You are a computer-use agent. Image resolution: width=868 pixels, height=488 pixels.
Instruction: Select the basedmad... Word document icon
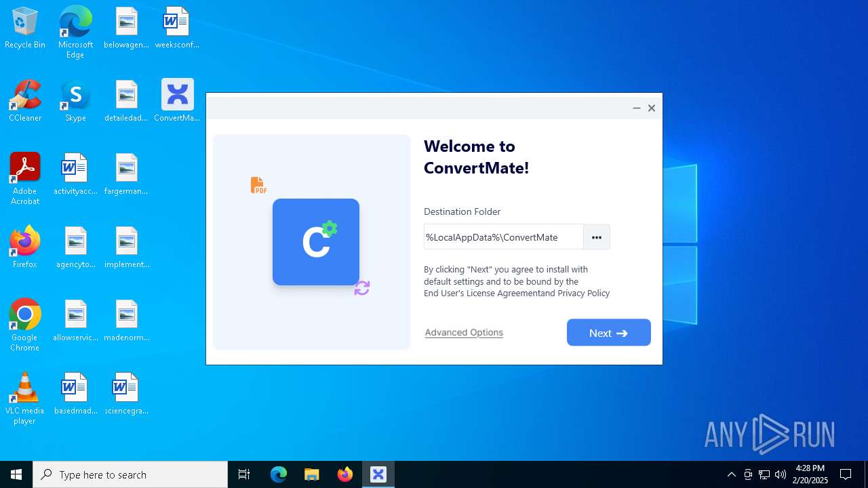click(75, 394)
